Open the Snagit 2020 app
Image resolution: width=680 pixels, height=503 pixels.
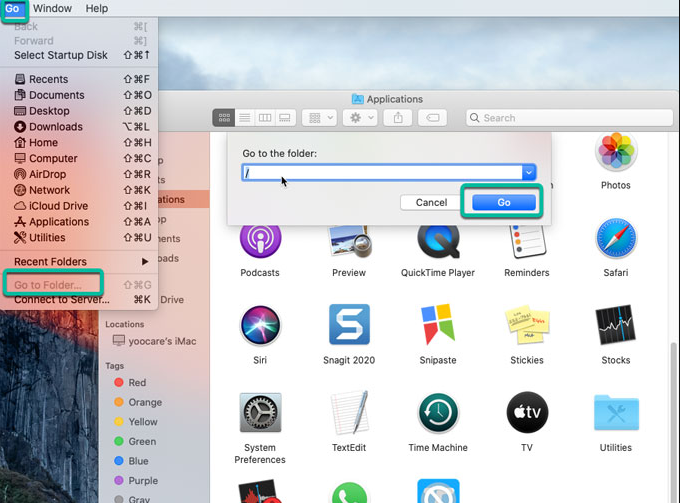click(349, 326)
